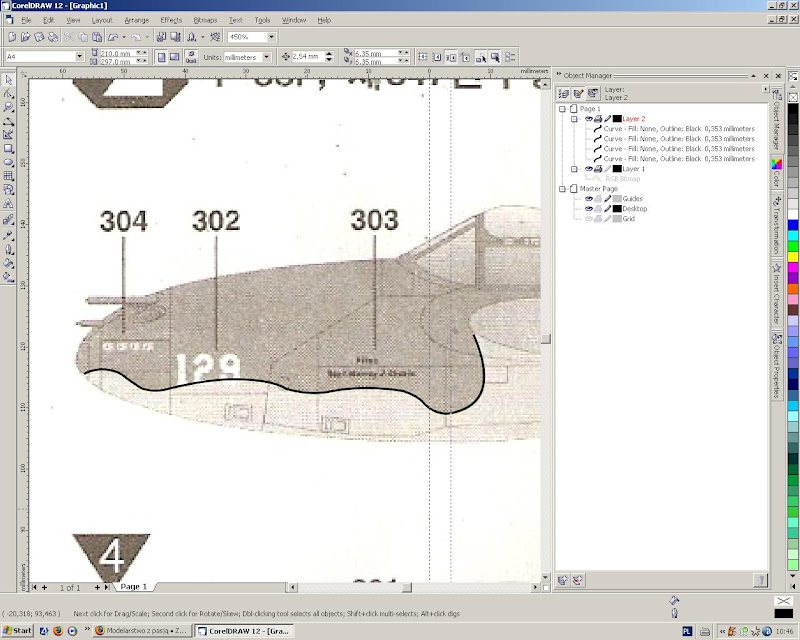Open the File menu
Screen dimensions: 800x640
point(27,20)
